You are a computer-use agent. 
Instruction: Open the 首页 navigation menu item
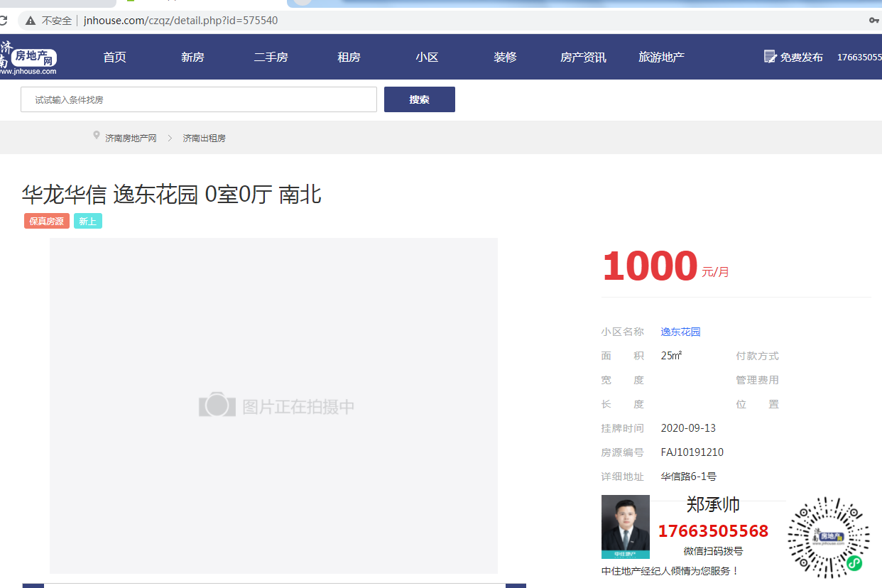click(114, 58)
